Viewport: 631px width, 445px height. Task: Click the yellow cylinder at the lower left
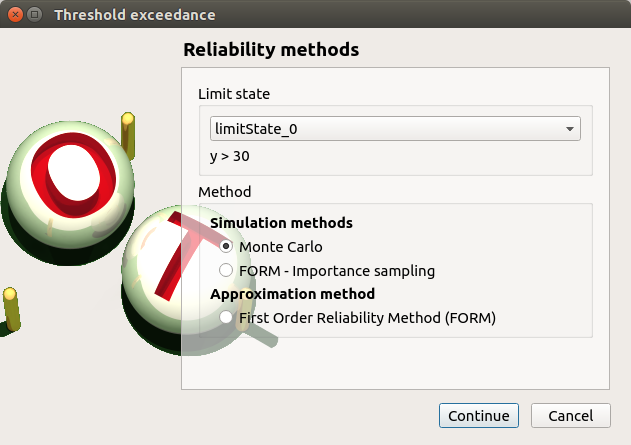(11, 308)
